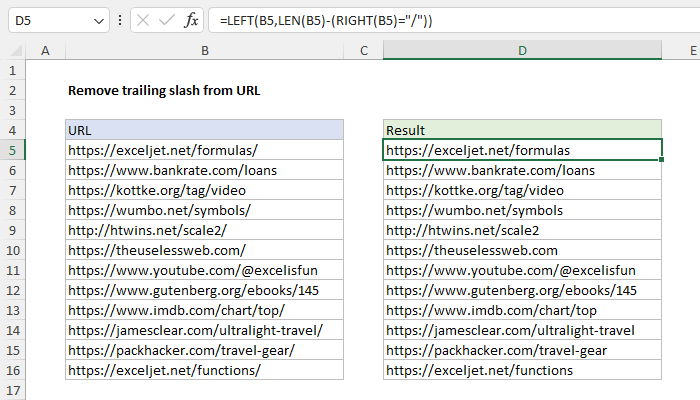Select row 1 header

pyautogui.click(x=12, y=71)
